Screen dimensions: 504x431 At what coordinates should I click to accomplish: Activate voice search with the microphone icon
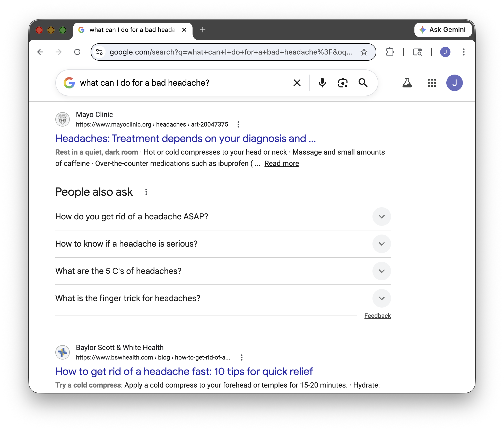(x=322, y=83)
